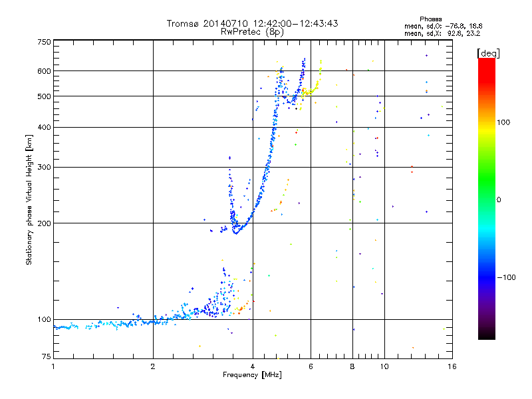Click the subtitle "RwPretec (8p)"
Image resolution: width=532 pixels, height=399 pixels.
coord(252,32)
